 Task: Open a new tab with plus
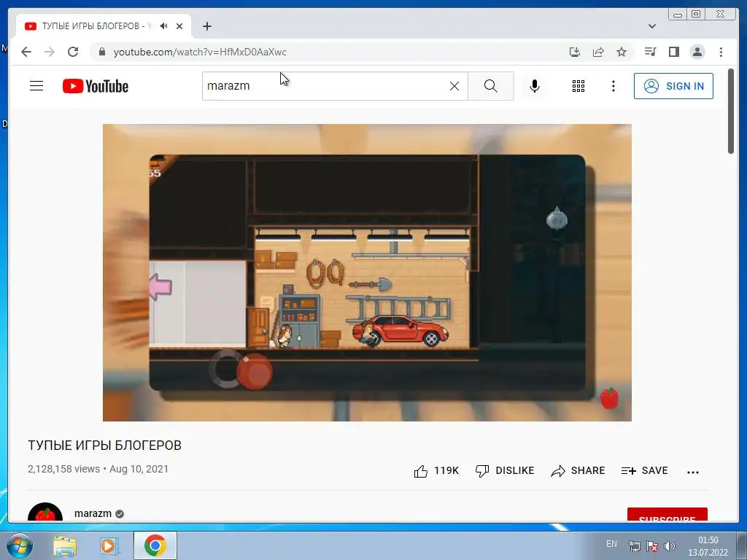click(206, 26)
